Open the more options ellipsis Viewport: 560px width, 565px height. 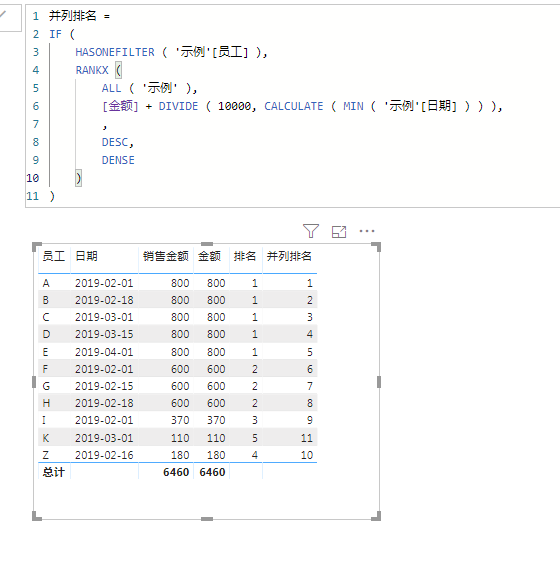point(367,231)
